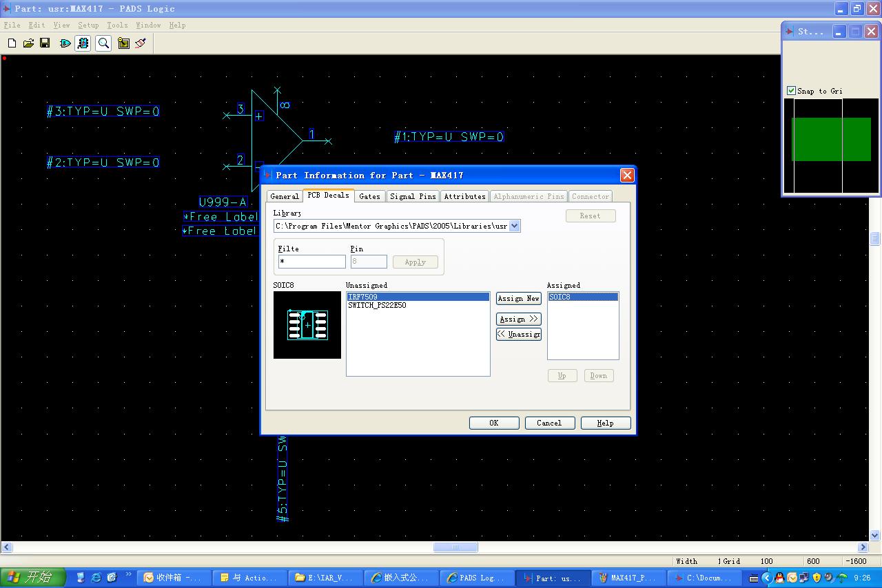
Task: Click the Save floppy disk icon
Action: 45,43
